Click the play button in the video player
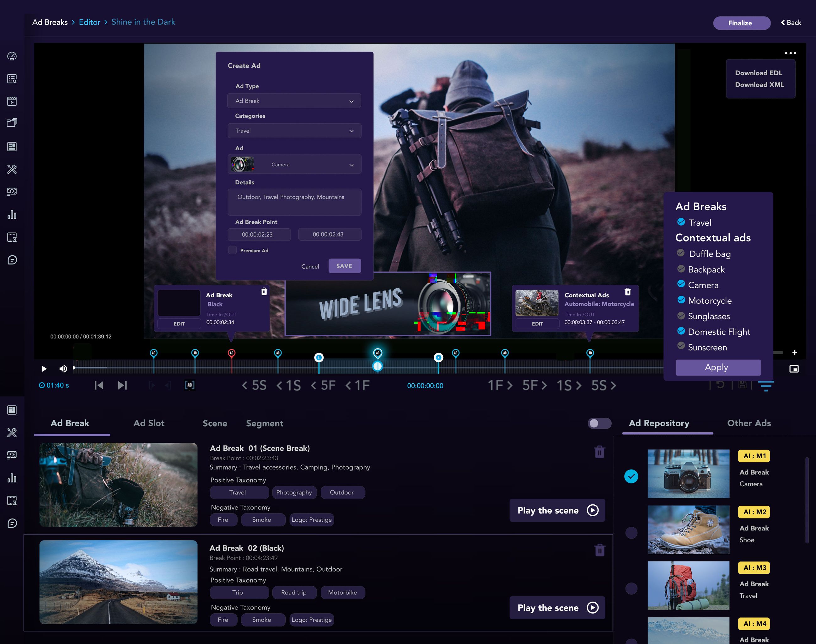816x644 pixels. pyautogui.click(x=44, y=369)
